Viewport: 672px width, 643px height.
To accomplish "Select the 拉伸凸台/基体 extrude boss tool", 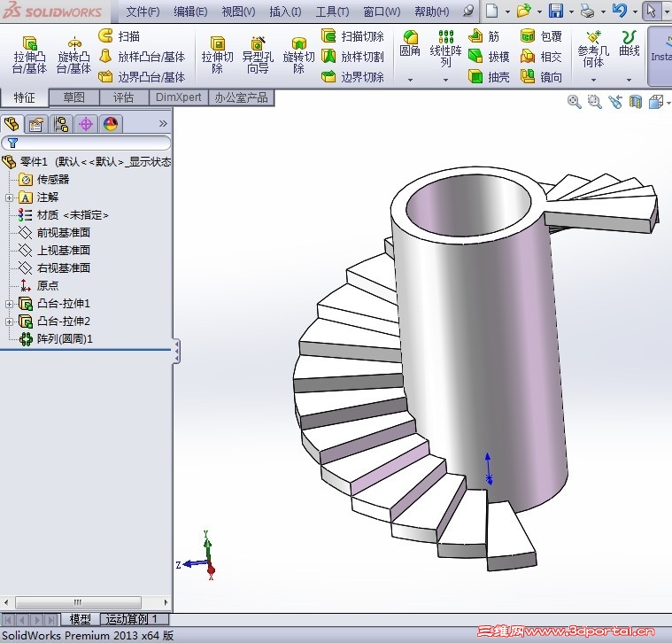I will click(x=29, y=55).
